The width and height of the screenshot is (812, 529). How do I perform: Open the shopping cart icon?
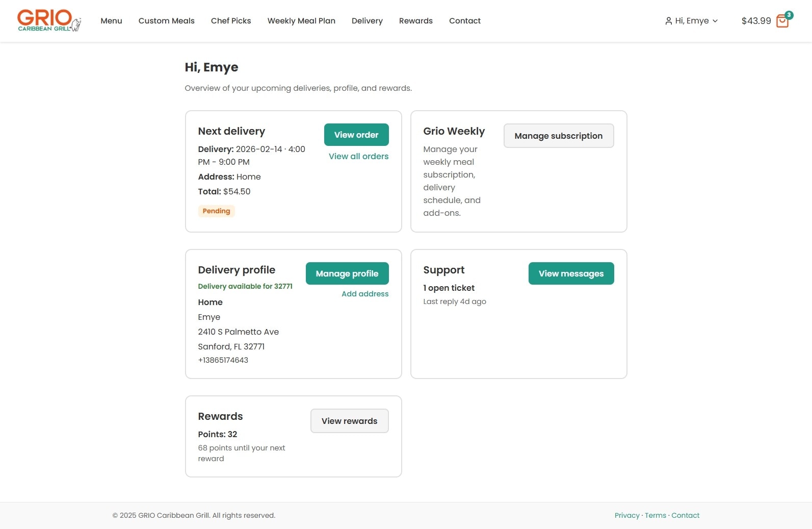click(782, 21)
